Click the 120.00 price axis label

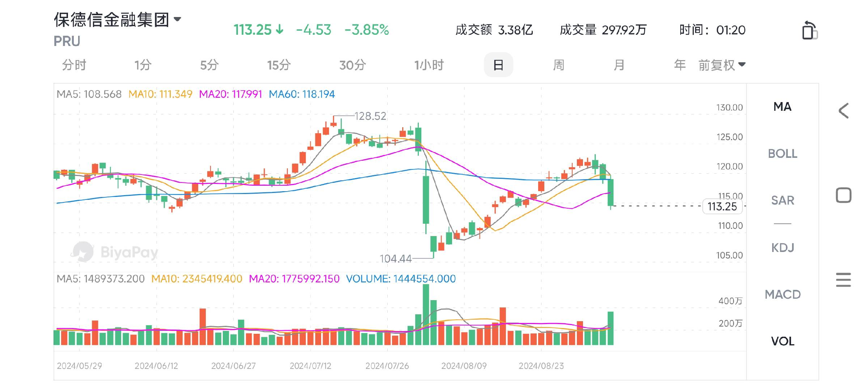[729, 167]
